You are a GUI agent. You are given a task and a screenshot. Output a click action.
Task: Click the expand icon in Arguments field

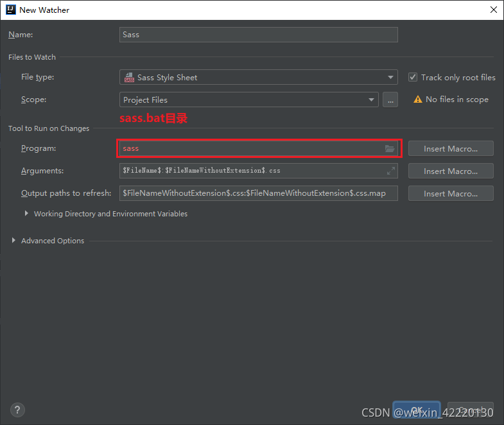[391, 171]
